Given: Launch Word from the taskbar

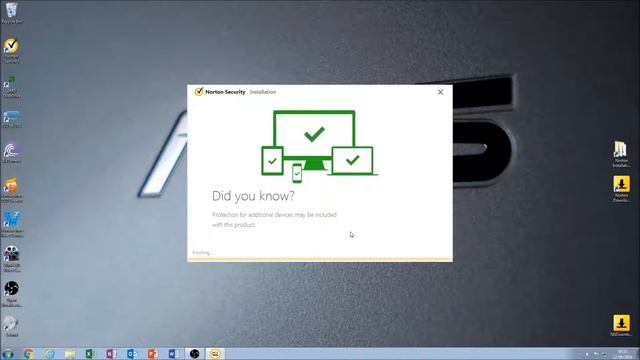Looking at the screenshot, I should click(x=173, y=354).
